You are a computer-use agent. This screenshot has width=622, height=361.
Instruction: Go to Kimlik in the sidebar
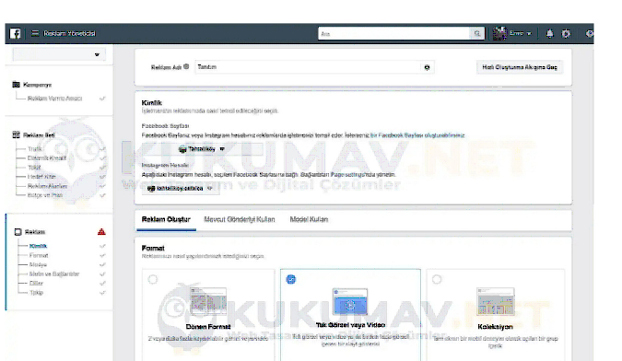coord(38,246)
